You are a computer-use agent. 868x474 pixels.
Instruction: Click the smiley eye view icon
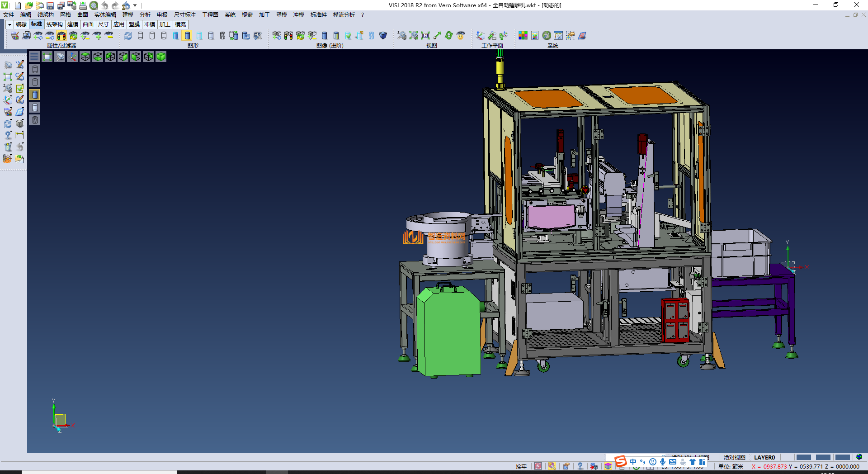click(x=461, y=36)
